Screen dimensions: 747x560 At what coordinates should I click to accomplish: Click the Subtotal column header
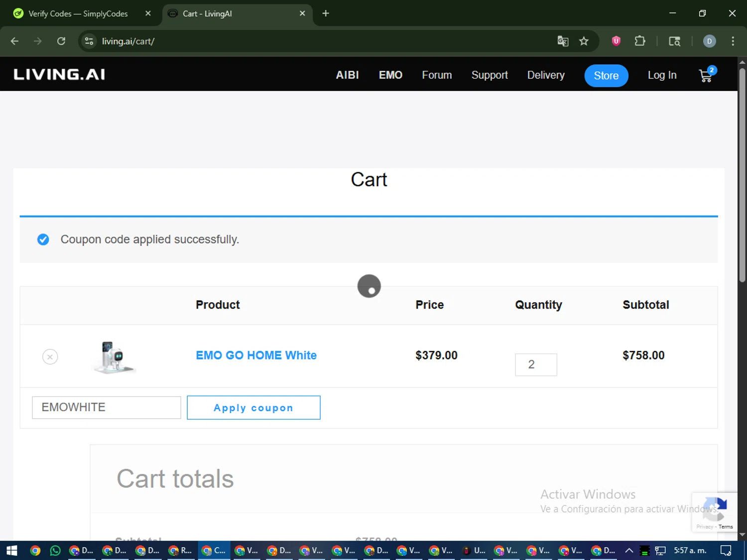coord(646,305)
